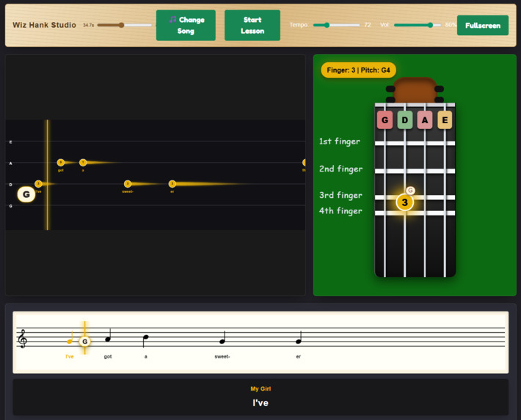Click the E string label on fingerboard
The height and width of the screenshot is (420, 521).
pos(445,120)
